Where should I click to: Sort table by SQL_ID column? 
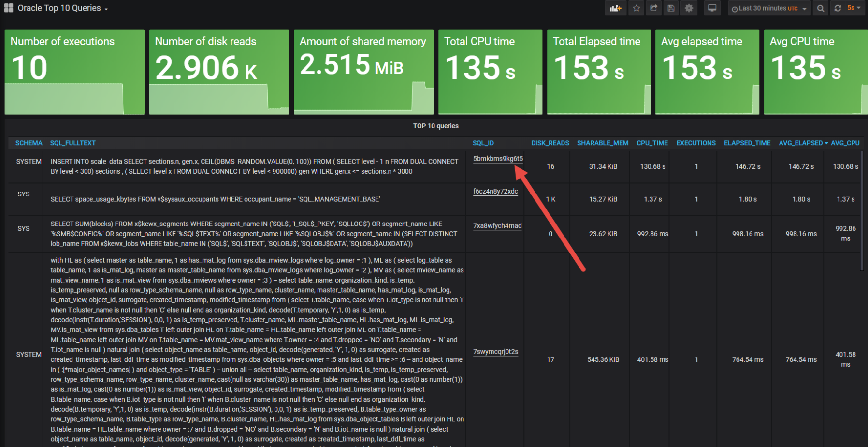(x=483, y=143)
